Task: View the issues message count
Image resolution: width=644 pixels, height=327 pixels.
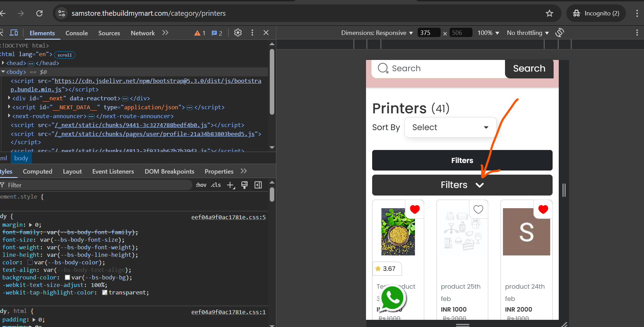Action: tap(217, 33)
